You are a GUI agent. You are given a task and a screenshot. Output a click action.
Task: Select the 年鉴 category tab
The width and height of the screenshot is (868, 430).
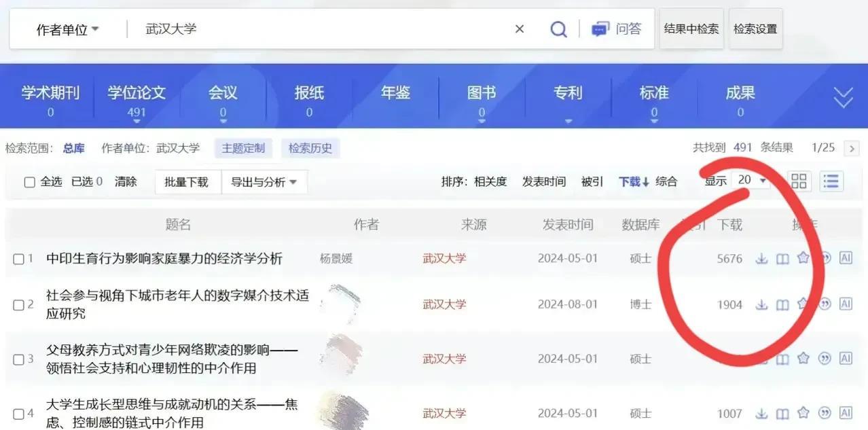395,94
